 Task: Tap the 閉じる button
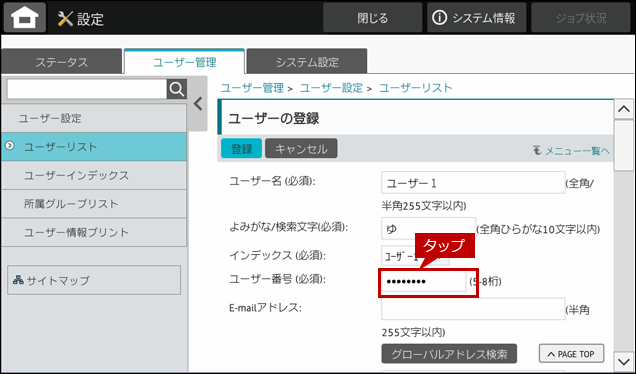click(372, 18)
